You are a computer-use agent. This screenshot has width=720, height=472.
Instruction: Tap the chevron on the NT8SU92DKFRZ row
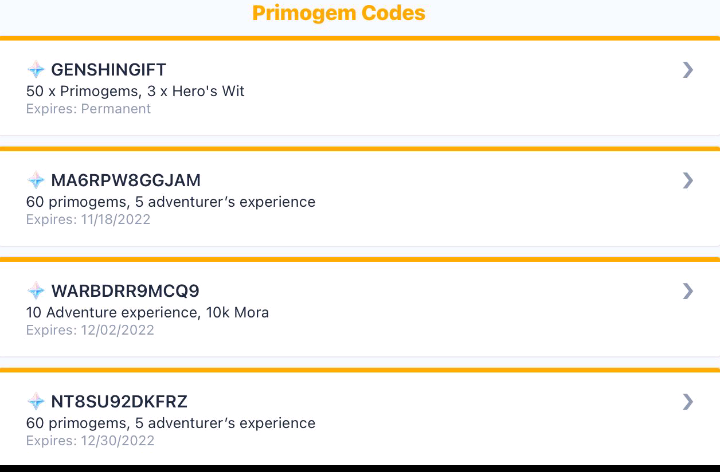tap(687, 401)
